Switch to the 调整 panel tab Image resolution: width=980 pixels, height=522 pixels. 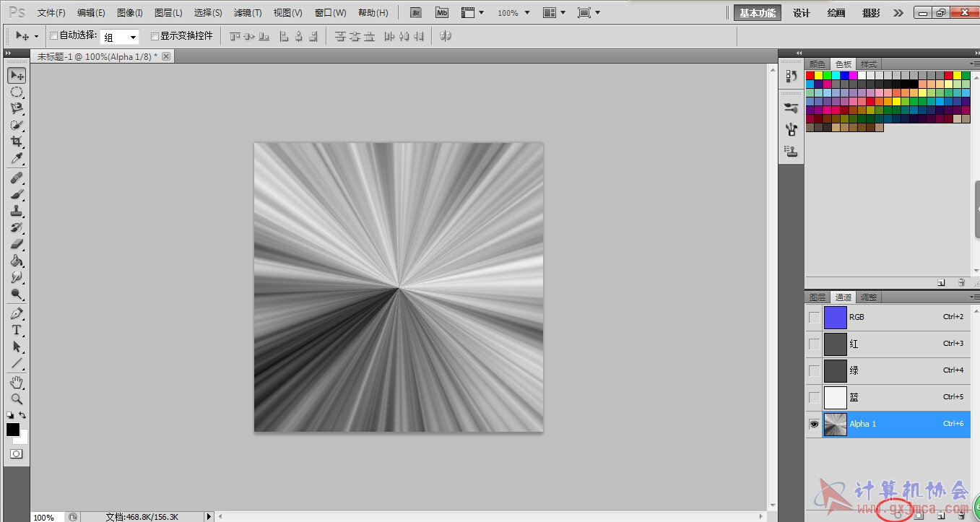[869, 297]
